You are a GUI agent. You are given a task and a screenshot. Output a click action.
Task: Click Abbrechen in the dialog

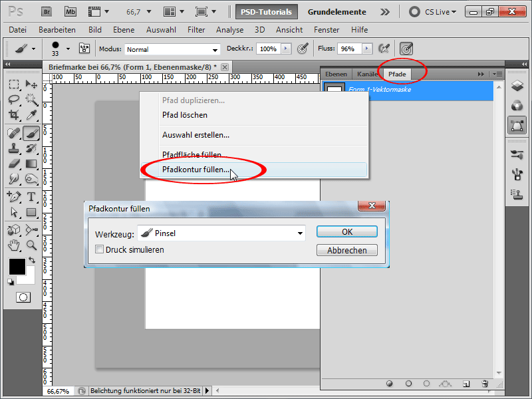pos(346,251)
